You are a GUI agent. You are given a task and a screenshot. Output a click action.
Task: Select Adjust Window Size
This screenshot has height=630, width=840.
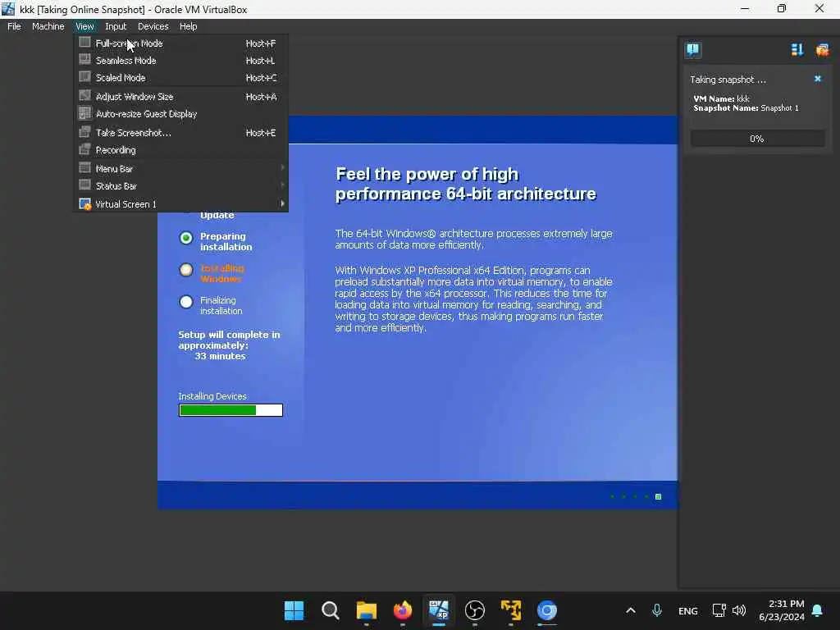180,97
